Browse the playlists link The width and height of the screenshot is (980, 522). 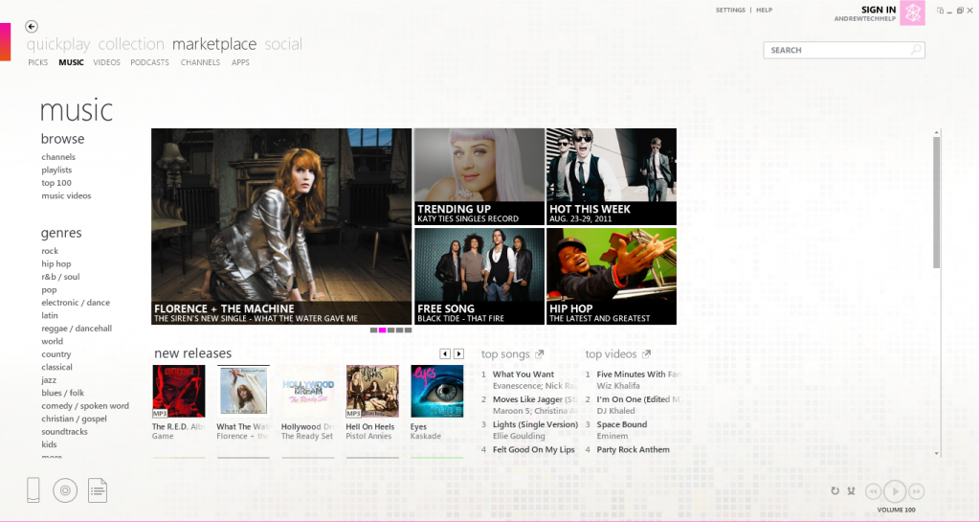click(56, 170)
